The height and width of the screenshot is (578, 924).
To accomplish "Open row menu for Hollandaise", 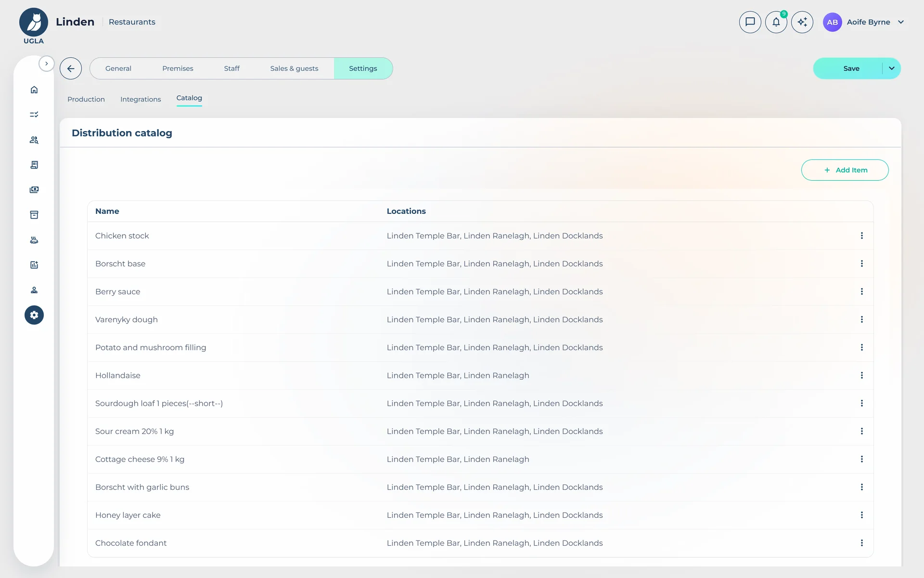I will pos(861,375).
